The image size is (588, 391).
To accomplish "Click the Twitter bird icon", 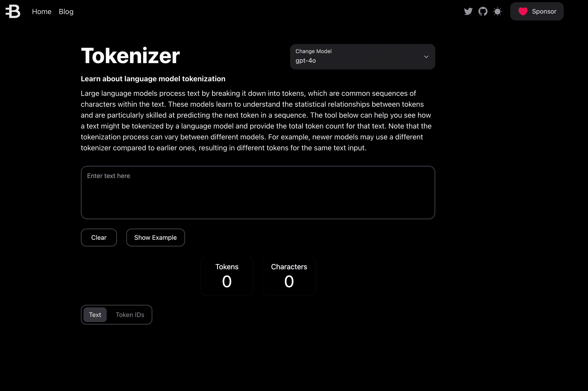I will (x=469, y=11).
